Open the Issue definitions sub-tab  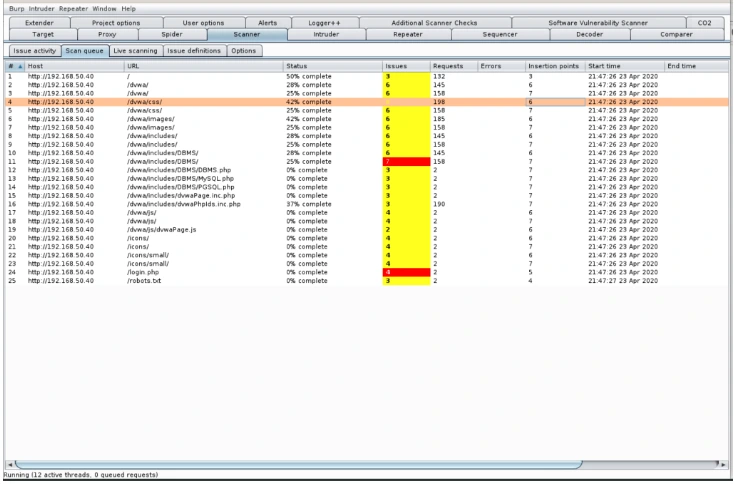[x=194, y=51]
